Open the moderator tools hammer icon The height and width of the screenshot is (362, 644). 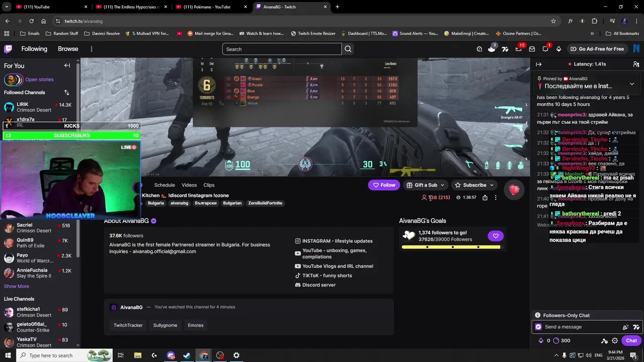[x=604, y=340]
